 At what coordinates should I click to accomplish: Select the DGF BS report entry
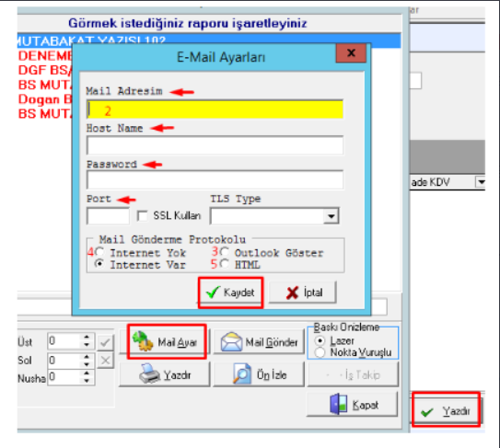(45, 70)
